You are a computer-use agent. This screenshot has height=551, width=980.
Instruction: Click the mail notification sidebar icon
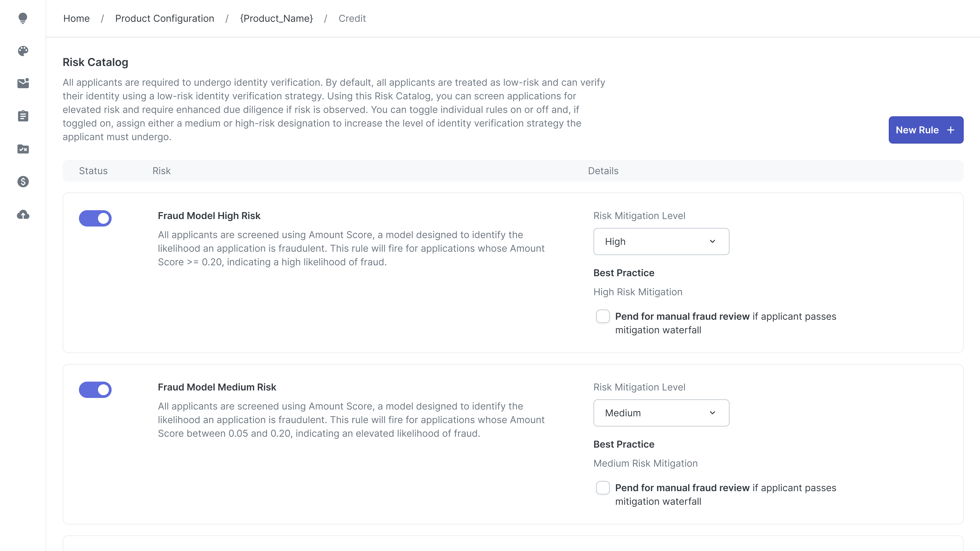(23, 83)
